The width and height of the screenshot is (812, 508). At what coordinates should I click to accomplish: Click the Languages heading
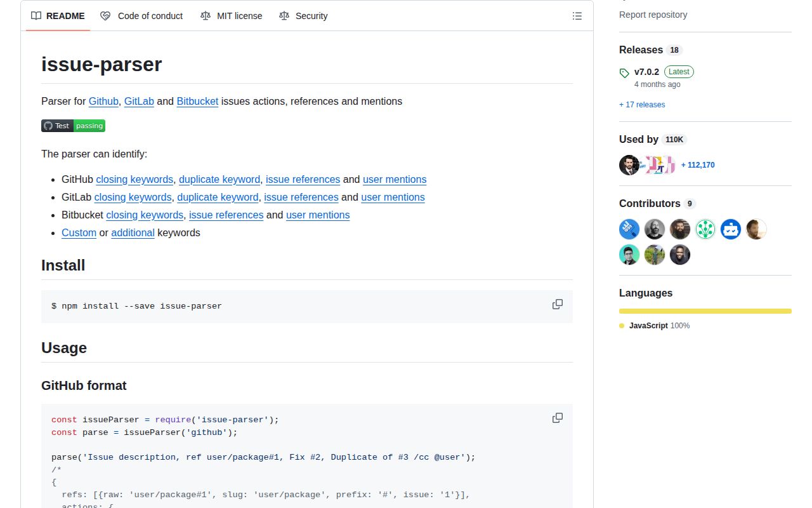[646, 293]
